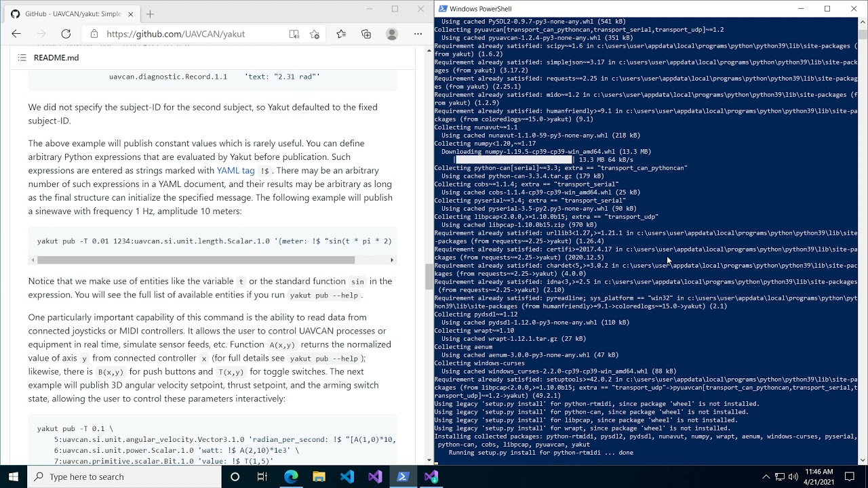
Task: Click the 'uavcan.diagnostic.Record.1.1' code text
Action: tap(168, 77)
